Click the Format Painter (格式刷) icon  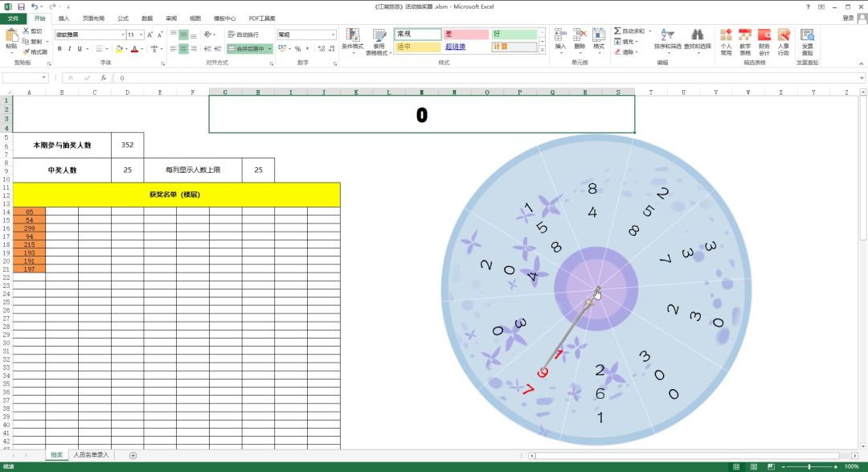27,51
